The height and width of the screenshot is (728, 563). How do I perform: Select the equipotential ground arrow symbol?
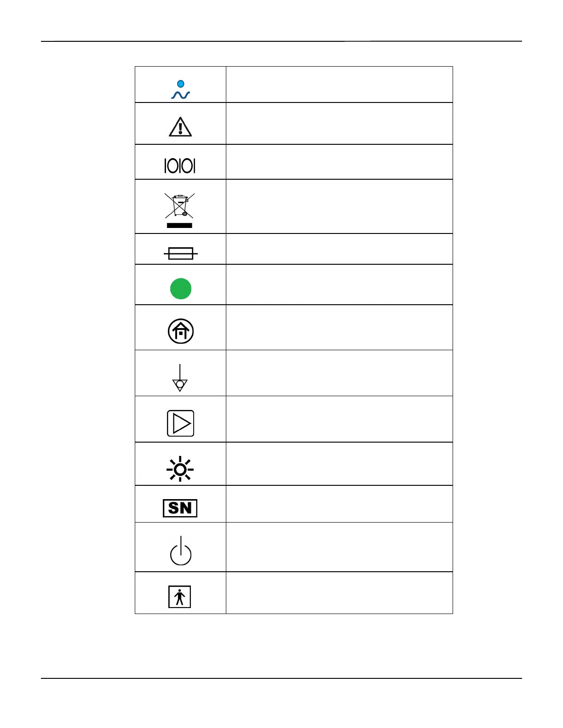(180, 378)
